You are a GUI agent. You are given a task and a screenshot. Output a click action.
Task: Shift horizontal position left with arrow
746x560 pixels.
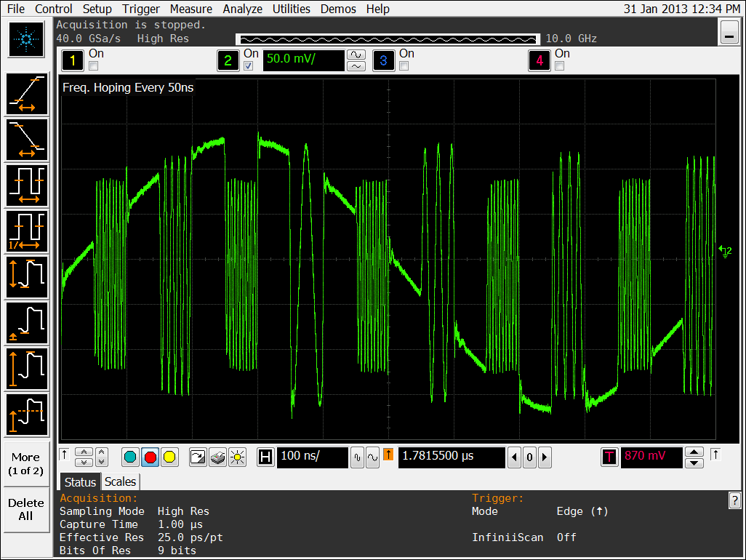515,457
